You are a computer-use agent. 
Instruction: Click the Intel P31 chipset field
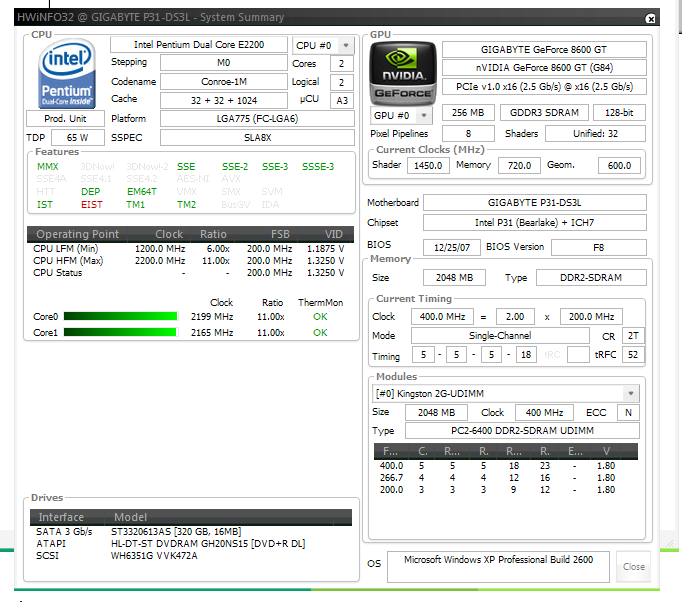pos(535,223)
